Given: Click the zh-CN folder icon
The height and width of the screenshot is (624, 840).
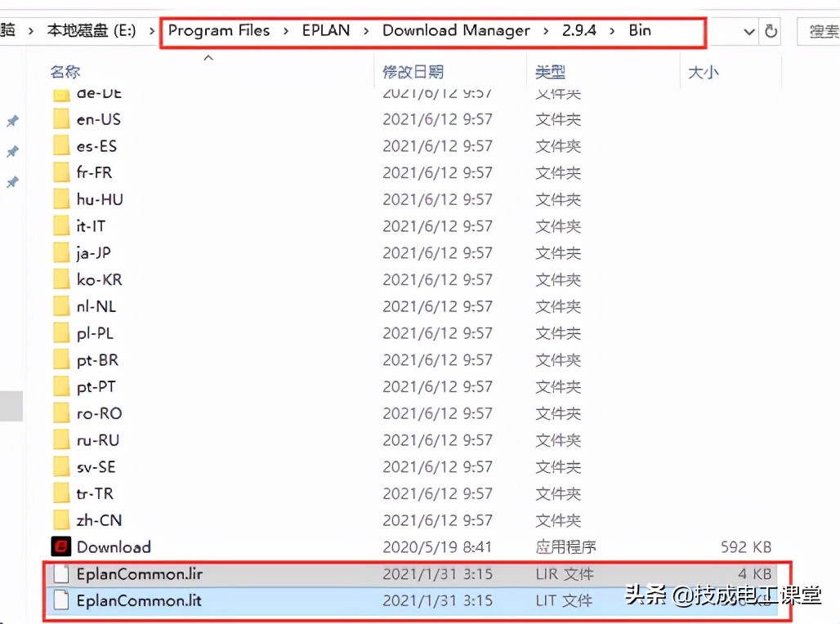Looking at the screenshot, I should click(61, 520).
